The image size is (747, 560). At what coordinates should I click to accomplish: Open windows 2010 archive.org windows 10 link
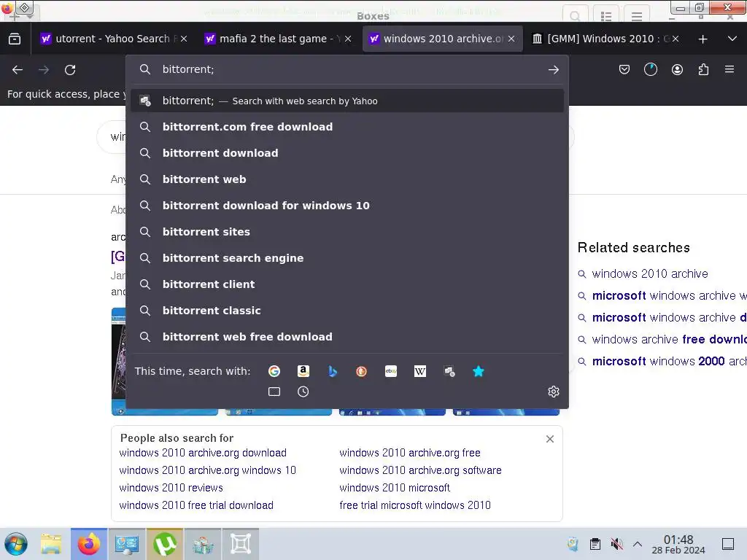pyautogui.click(x=207, y=470)
